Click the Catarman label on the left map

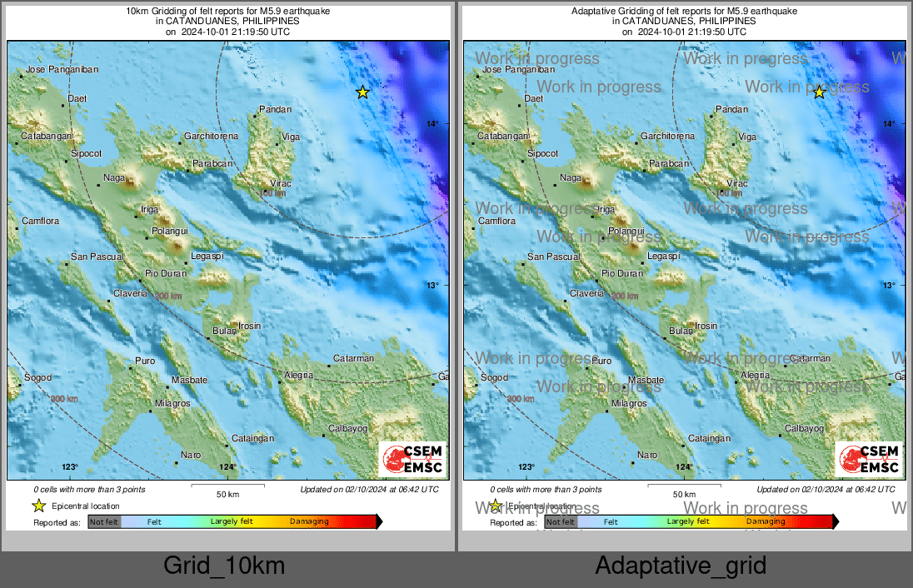[x=353, y=358]
